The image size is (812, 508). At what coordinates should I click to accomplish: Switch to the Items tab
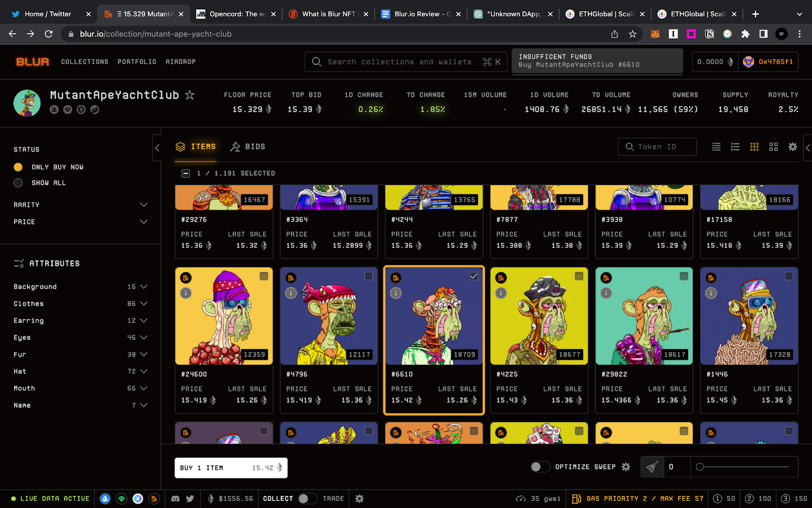click(196, 147)
